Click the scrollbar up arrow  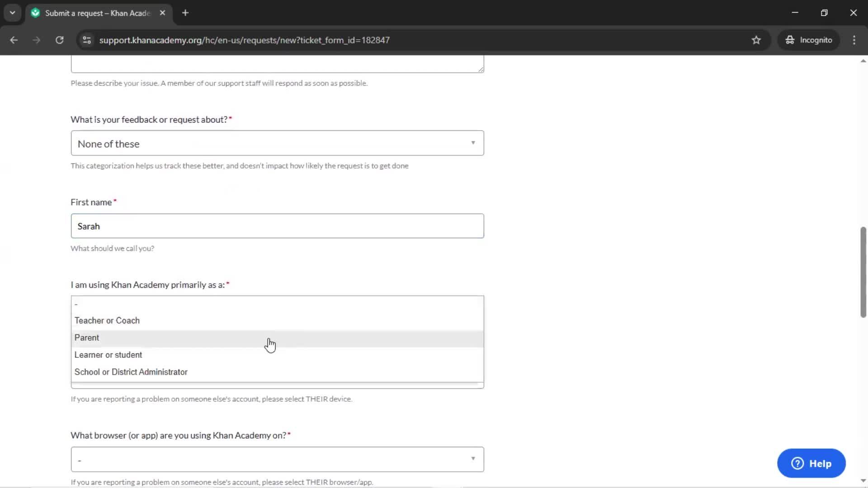coord(863,61)
